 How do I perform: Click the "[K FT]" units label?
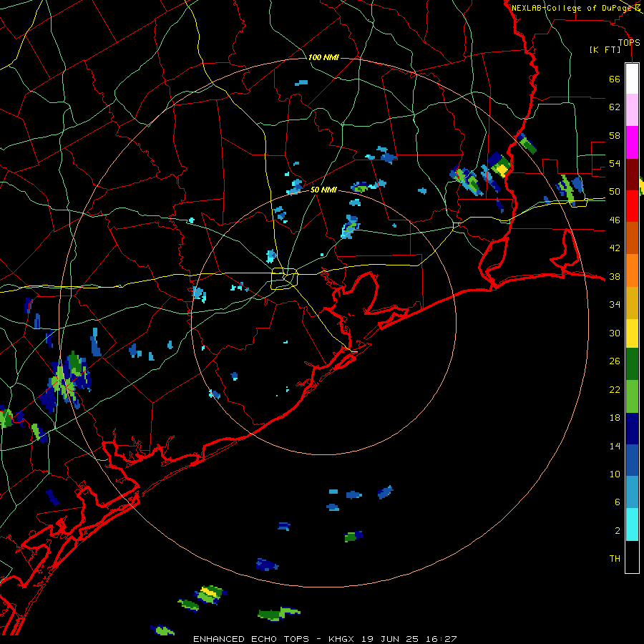[x=605, y=50]
